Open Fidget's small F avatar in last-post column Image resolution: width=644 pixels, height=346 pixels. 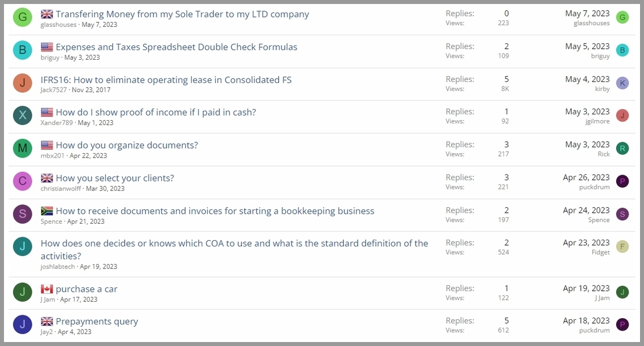pyautogui.click(x=622, y=246)
